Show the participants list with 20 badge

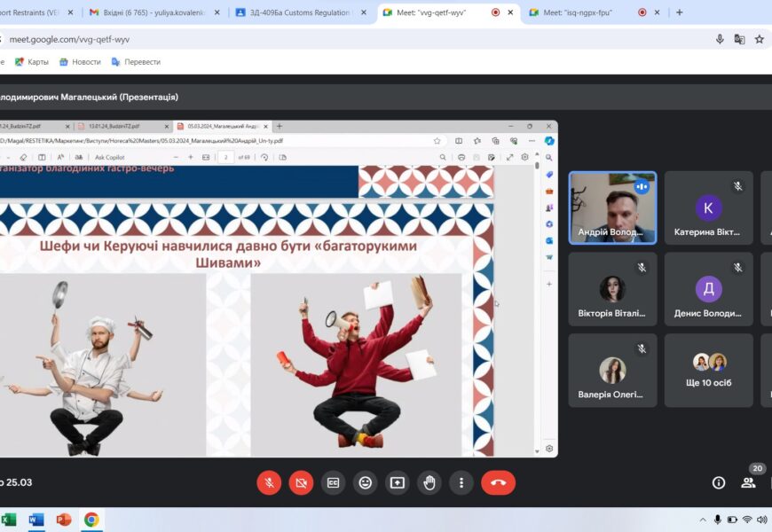click(x=749, y=482)
